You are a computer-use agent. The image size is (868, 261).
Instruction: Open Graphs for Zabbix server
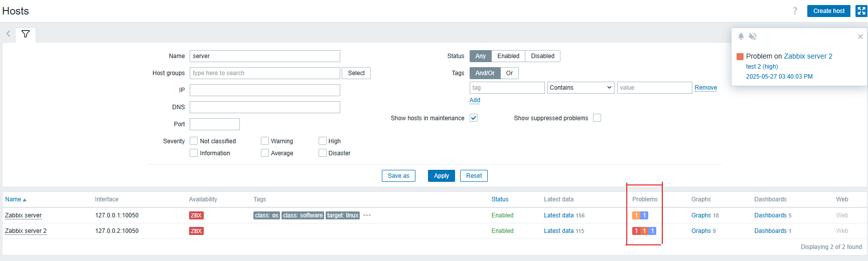[701, 215]
